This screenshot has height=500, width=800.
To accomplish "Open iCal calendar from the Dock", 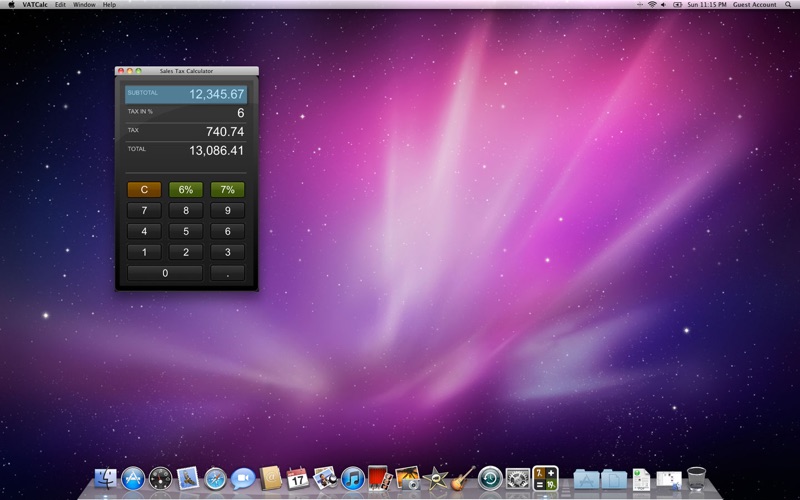I will 297,479.
